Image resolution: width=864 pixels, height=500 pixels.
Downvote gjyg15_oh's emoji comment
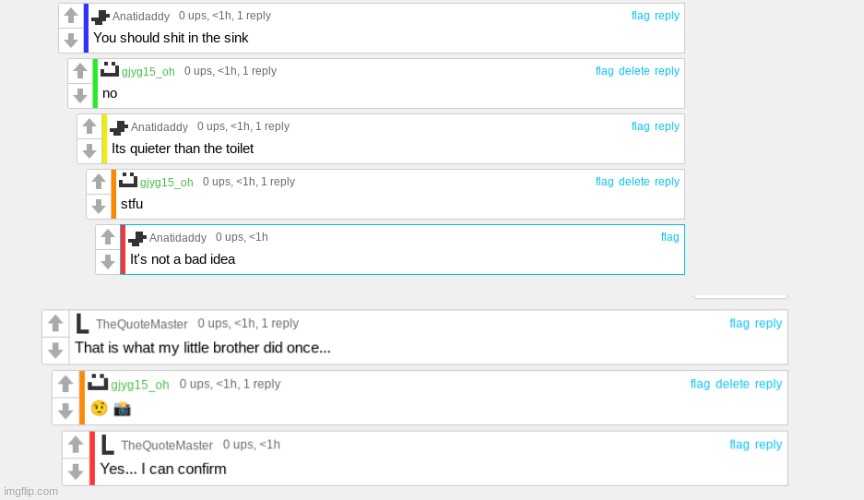(x=66, y=411)
